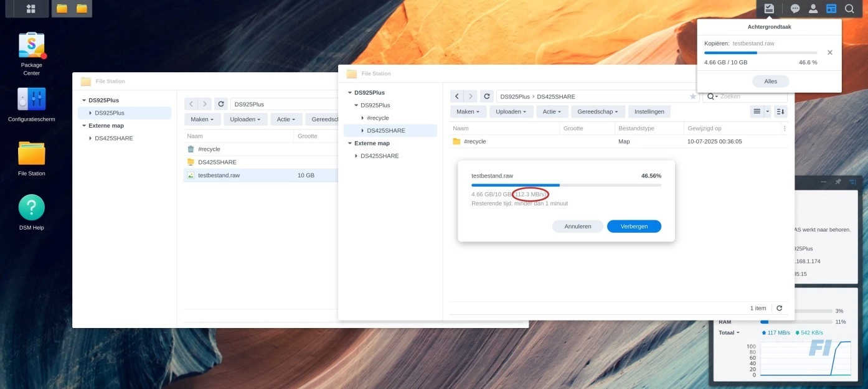868x389 pixels.
Task: Open widget panel settings icon
Action: pyautogui.click(x=852, y=182)
